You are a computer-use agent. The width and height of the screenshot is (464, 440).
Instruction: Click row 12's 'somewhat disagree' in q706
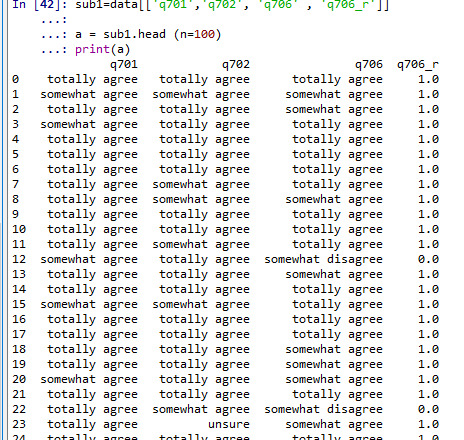[x=323, y=260]
